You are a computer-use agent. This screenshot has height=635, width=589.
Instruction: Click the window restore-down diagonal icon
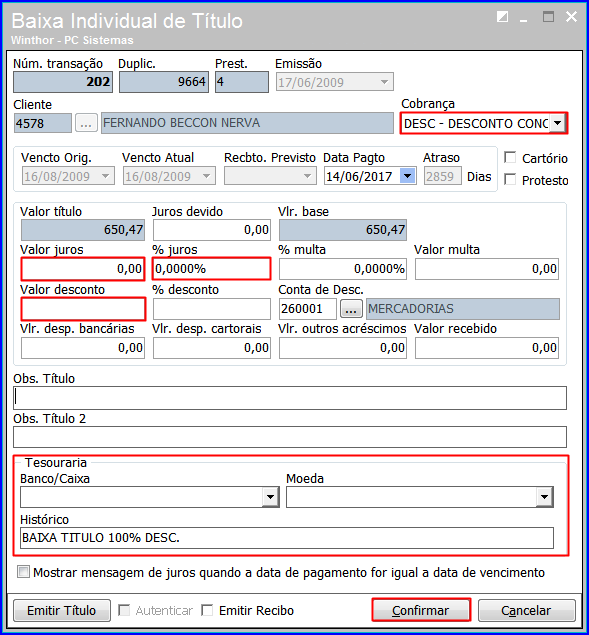point(502,17)
